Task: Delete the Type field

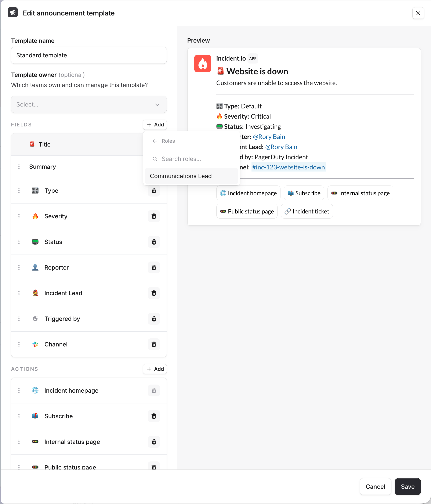Action: [154, 191]
